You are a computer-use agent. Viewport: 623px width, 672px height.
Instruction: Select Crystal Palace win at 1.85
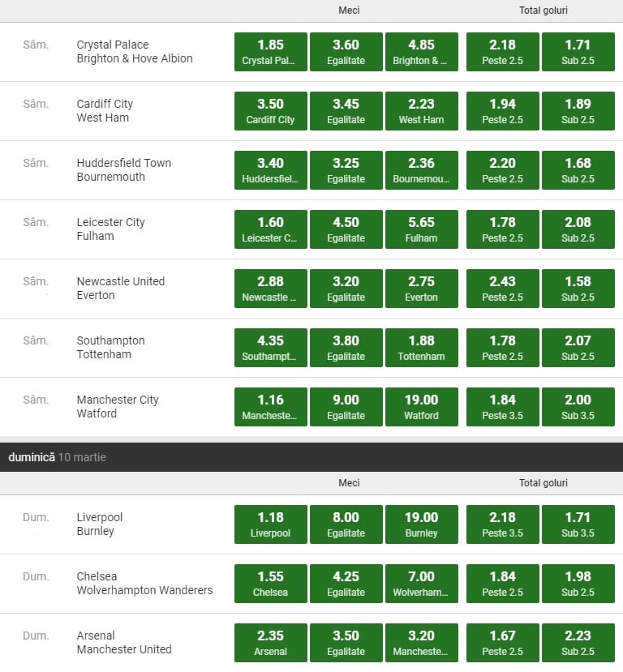270,52
